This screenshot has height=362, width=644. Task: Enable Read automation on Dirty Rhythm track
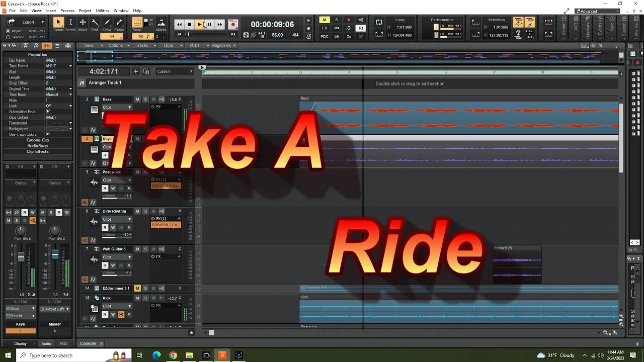(x=105, y=228)
